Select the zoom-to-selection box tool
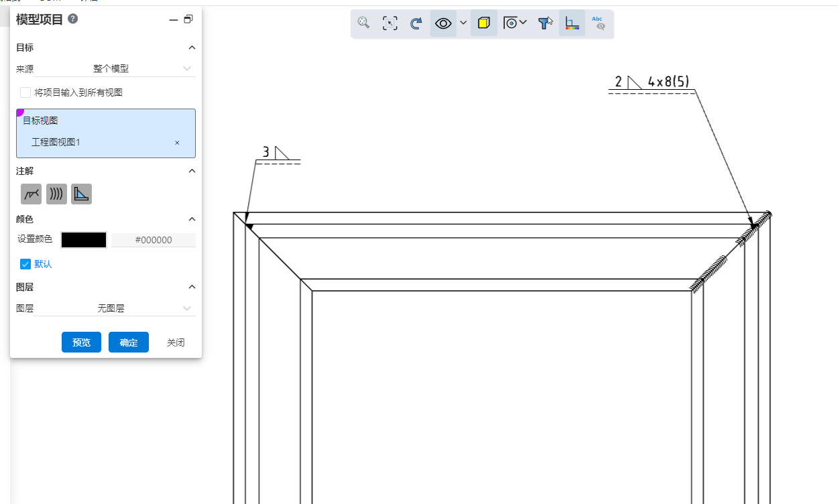The height and width of the screenshot is (504, 838). point(390,23)
